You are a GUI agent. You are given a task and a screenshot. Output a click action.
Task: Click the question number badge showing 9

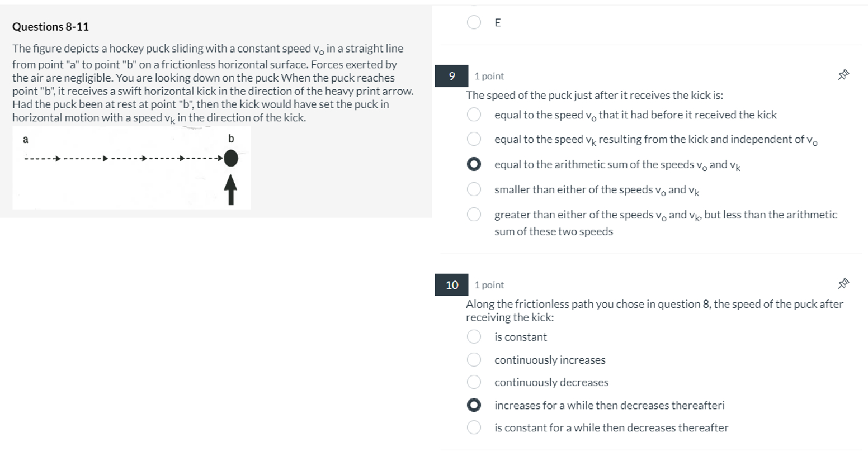(451, 76)
